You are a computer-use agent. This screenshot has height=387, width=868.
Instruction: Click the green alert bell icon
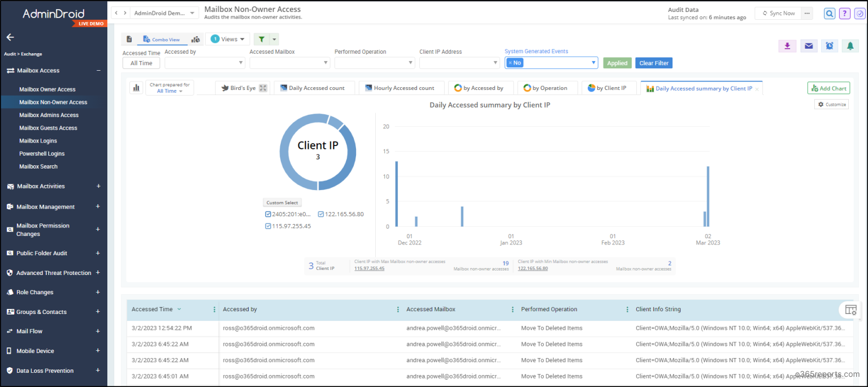[x=850, y=46]
